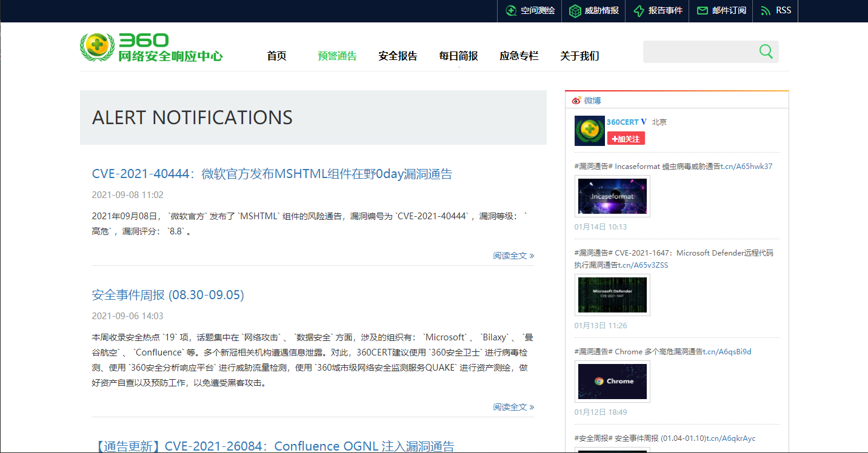The width and height of the screenshot is (868, 453).
Task: Click the 01月13日 11:26 post timestamp
Action: click(601, 325)
